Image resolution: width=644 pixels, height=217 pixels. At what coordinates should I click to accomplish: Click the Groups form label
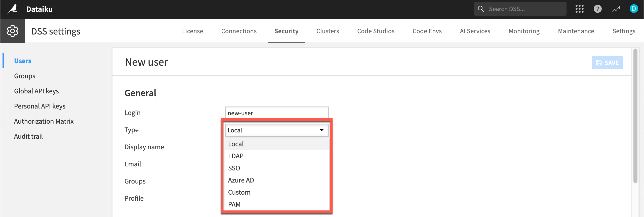tap(135, 181)
